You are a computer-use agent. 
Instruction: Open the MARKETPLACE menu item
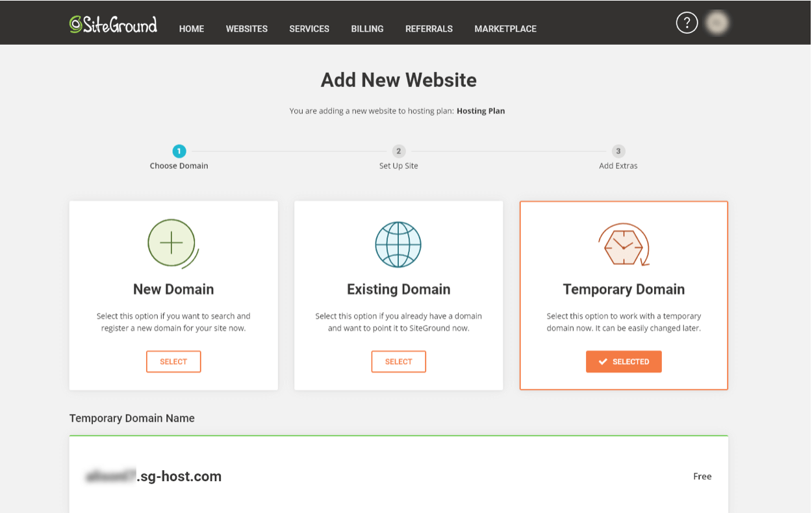coord(505,29)
